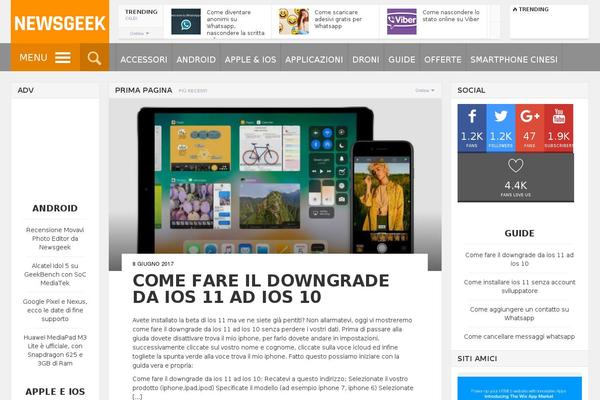Open 'Come scaricare adesivi gratis' trending link
This screenshot has width=600, height=400.
(x=338, y=19)
